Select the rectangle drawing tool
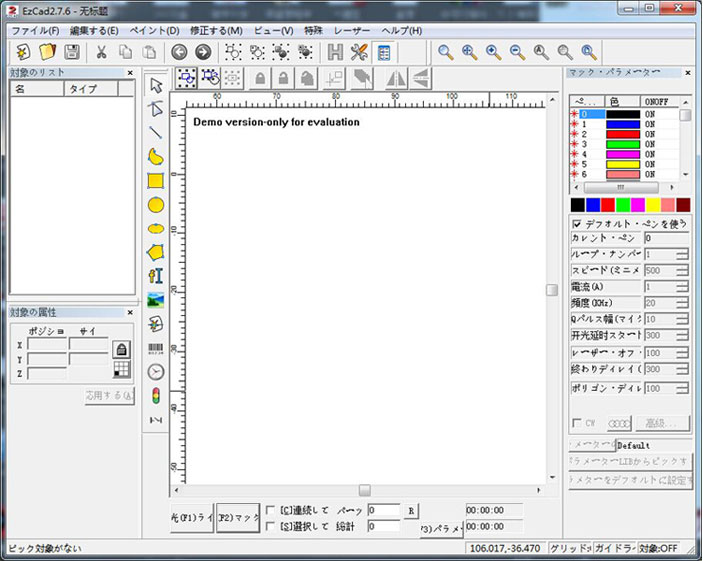The image size is (703, 561). pyautogui.click(x=156, y=181)
